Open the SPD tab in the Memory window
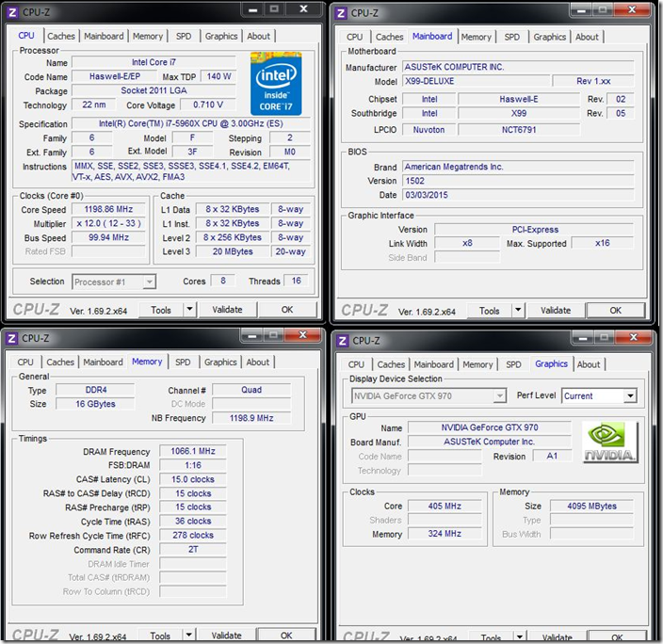The width and height of the screenshot is (663, 644). click(x=183, y=362)
